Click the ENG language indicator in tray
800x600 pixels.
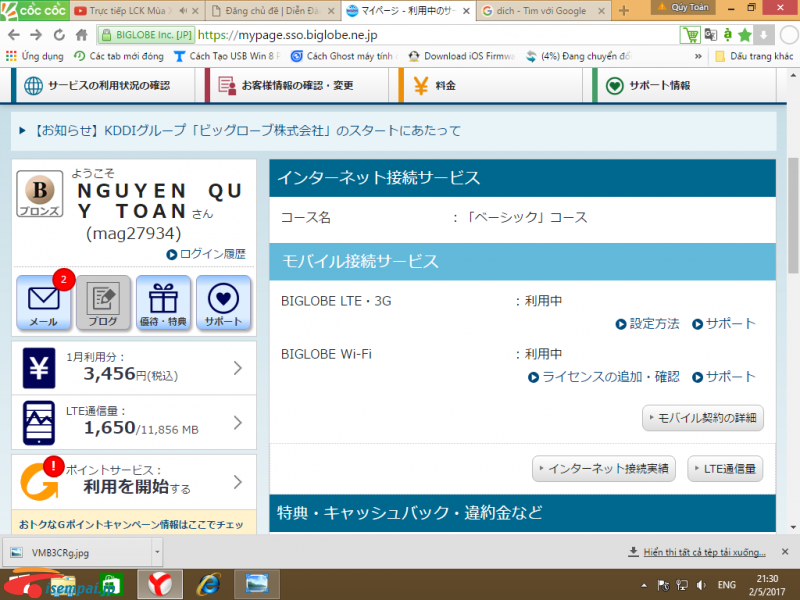tap(727, 585)
